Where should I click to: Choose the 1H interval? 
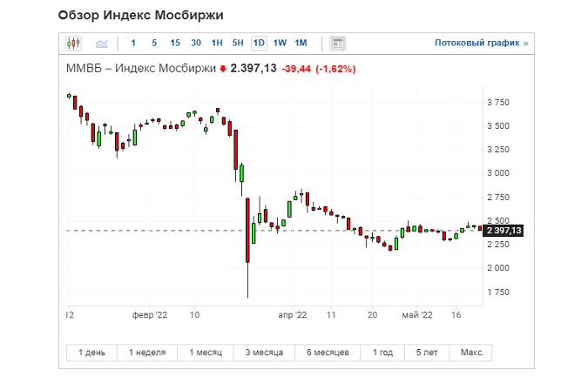[217, 43]
